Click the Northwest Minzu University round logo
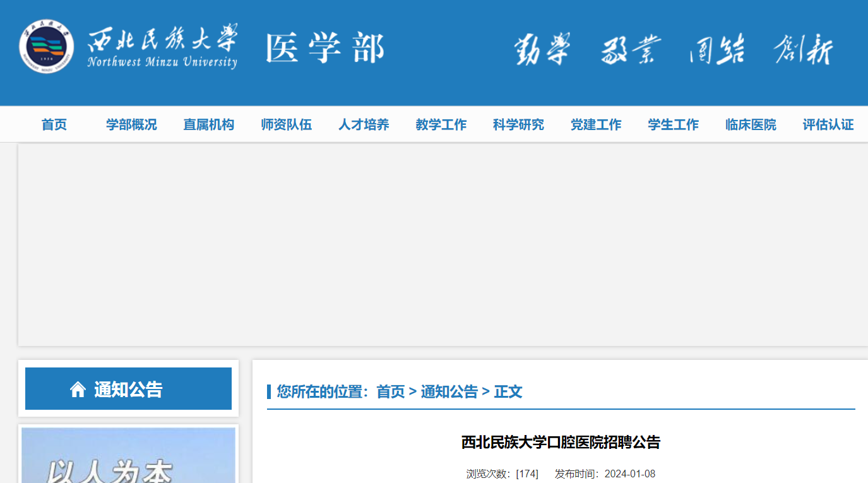 pos(46,47)
